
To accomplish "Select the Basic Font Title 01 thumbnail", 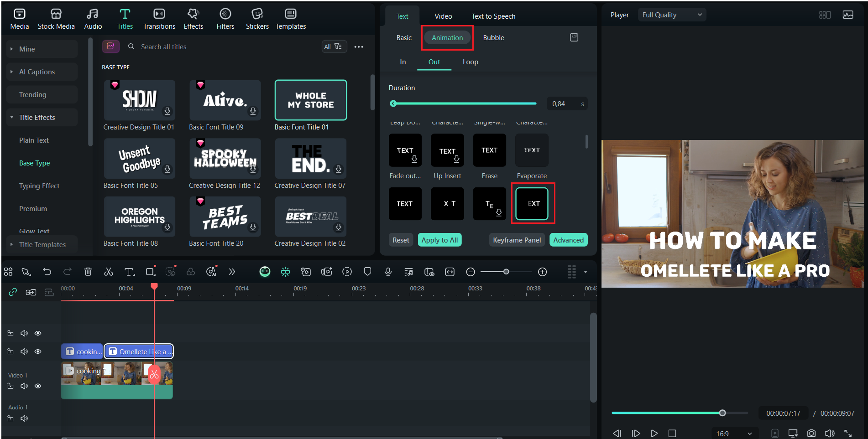I will (310, 100).
